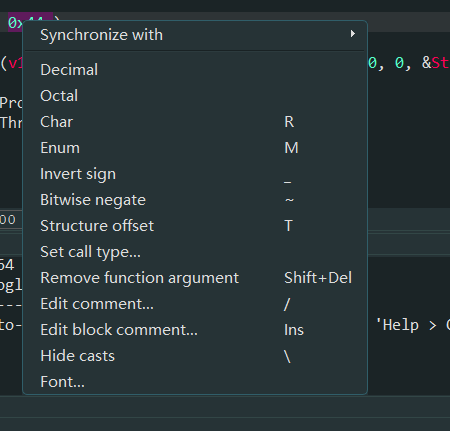
Task: Select Remove function argument
Action: tap(195, 278)
